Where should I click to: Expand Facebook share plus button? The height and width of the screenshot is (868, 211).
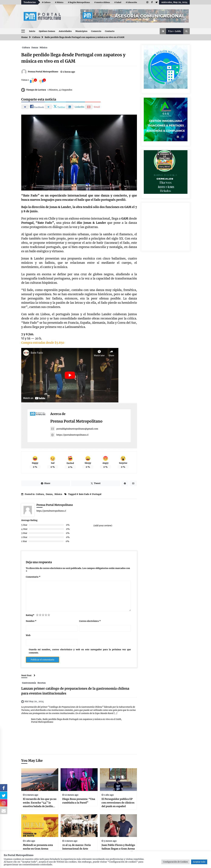[25, 107]
